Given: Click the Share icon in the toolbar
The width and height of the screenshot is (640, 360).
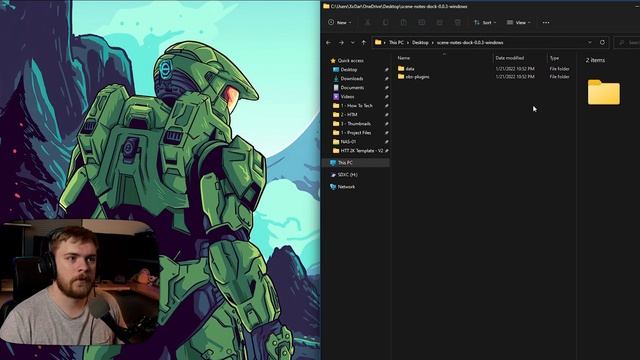Looking at the screenshot, I should click(x=440, y=22).
